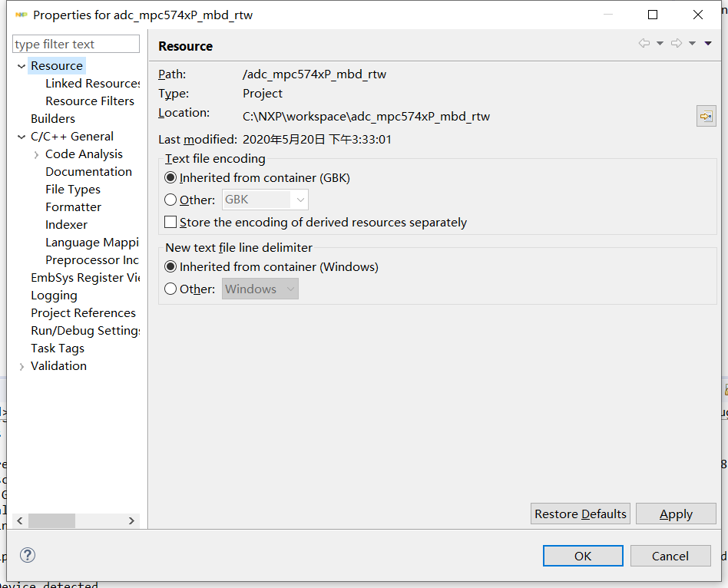The width and height of the screenshot is (728, 588).
Task: Expand the Validation tree node
Action: (x=22, y=367)
